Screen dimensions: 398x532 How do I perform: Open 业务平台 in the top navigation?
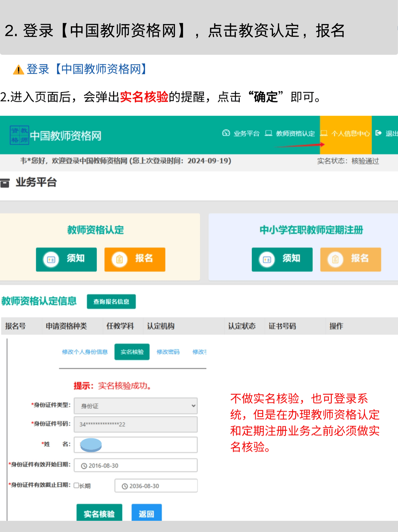(x=241, y=133)
